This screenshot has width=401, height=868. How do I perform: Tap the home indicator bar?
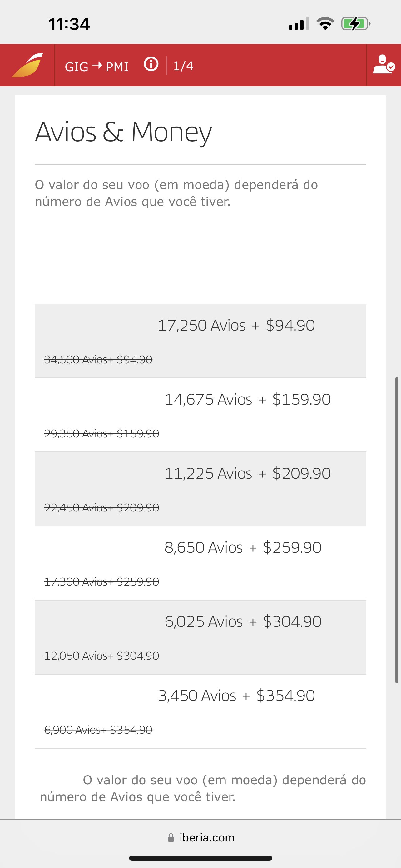200,858
